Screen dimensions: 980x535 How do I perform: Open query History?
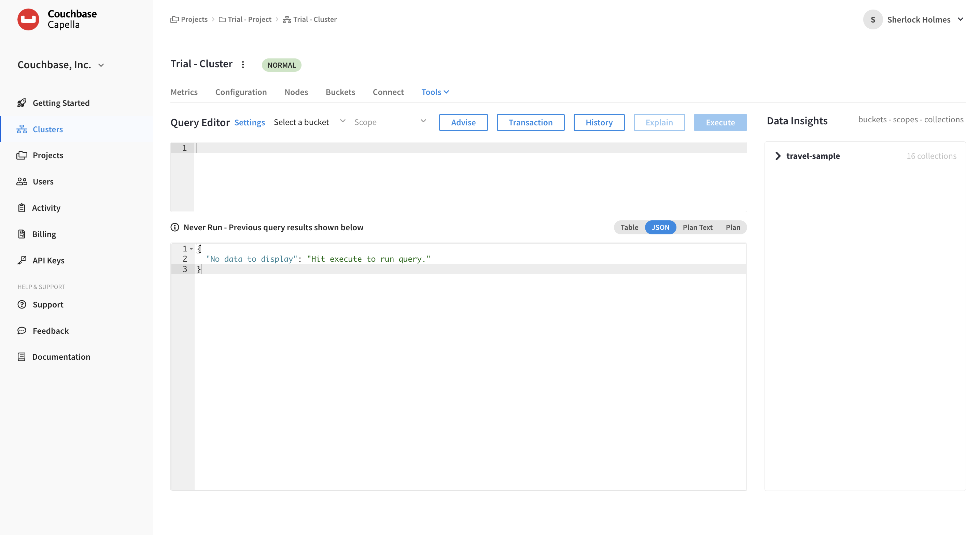(x=599, y=122)
